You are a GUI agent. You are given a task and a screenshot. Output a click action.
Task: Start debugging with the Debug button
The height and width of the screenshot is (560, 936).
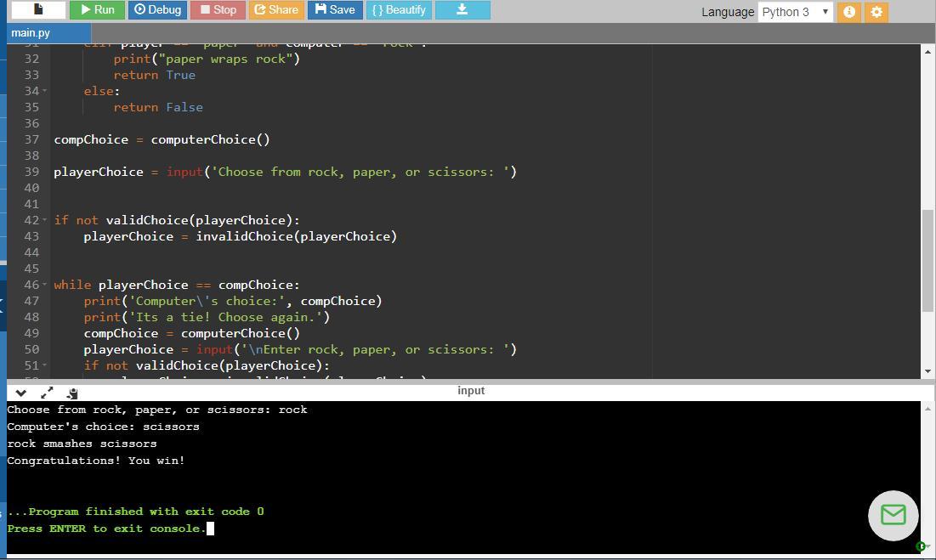(x=157, y=10)
